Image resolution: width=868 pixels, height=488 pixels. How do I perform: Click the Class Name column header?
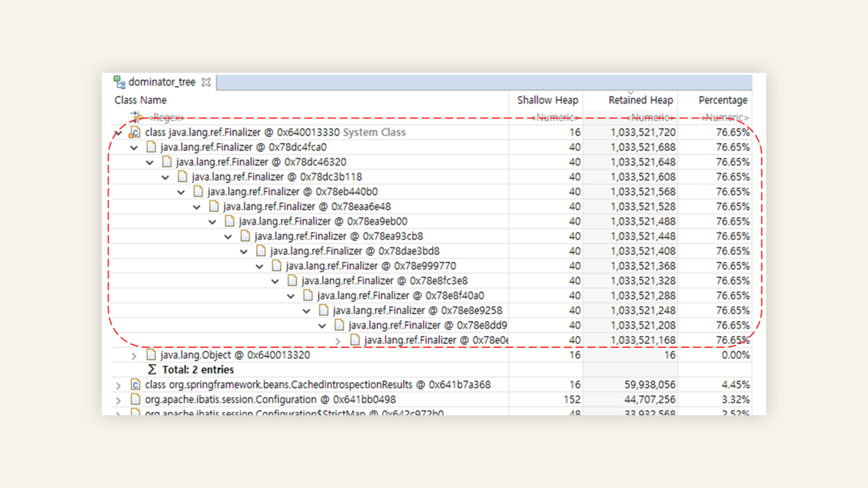point(141,100)
